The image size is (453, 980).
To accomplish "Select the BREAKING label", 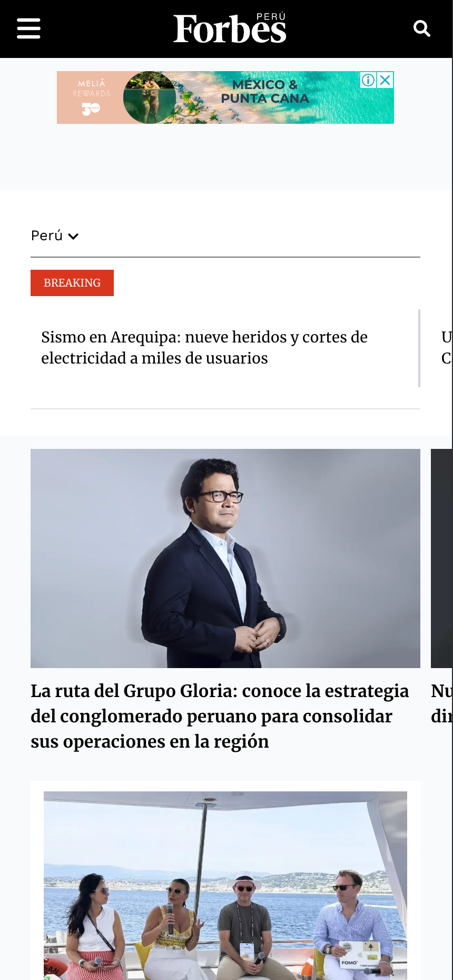I will click(x=72, y=283).
